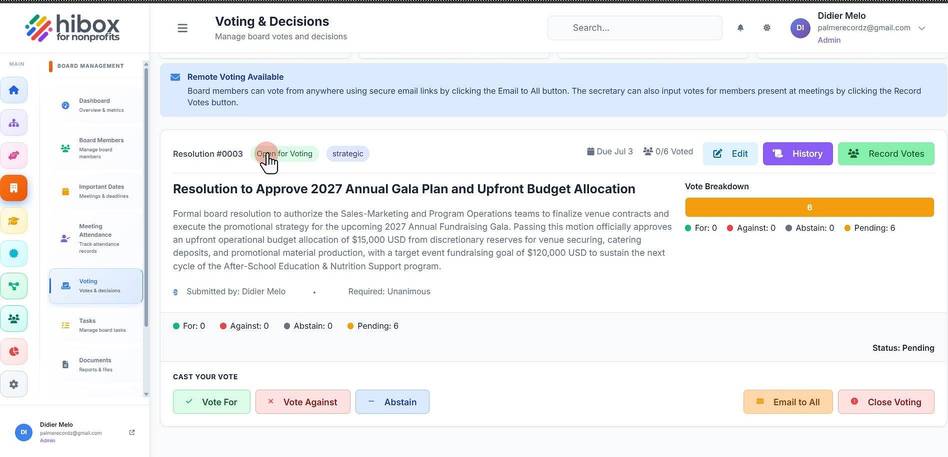Image resolution: width=948 pixels, height=457 pixels.
Task: Cast a Vote For
Action: coord(212,402)
